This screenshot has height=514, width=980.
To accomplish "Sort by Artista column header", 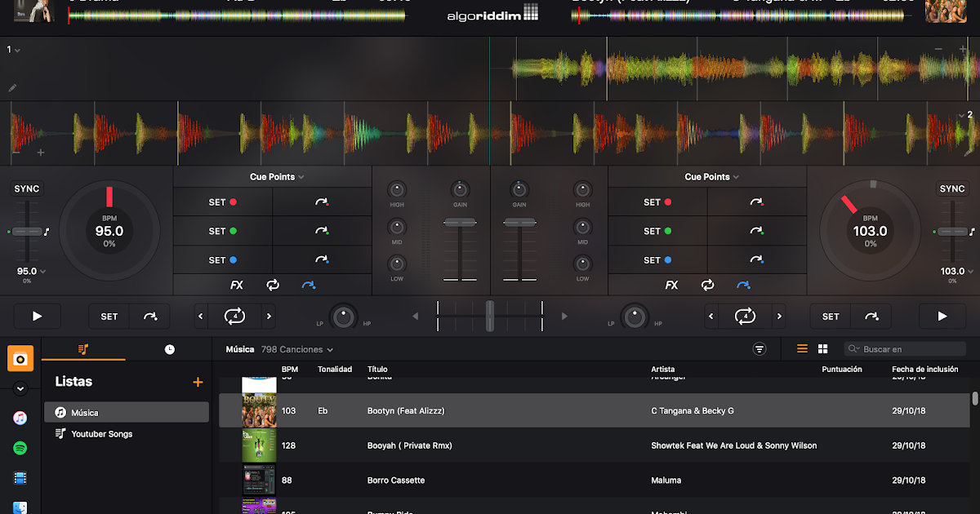I will tap(663, 370).
